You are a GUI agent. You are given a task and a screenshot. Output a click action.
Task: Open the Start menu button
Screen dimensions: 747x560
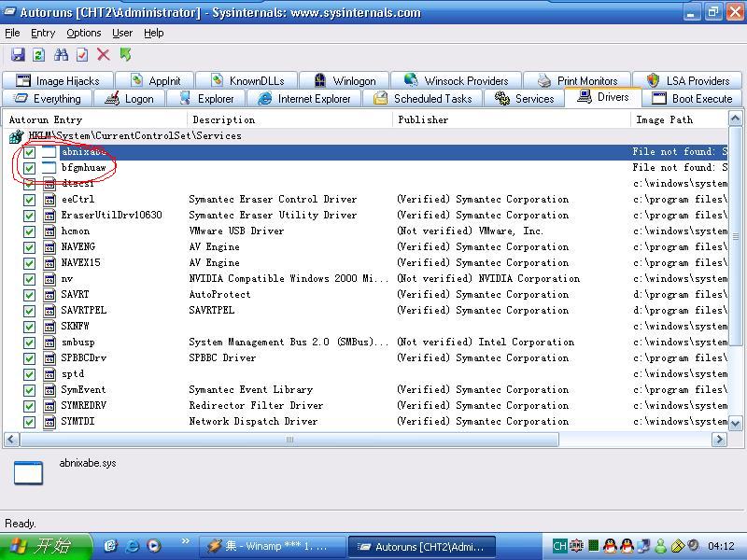[46, 546]
